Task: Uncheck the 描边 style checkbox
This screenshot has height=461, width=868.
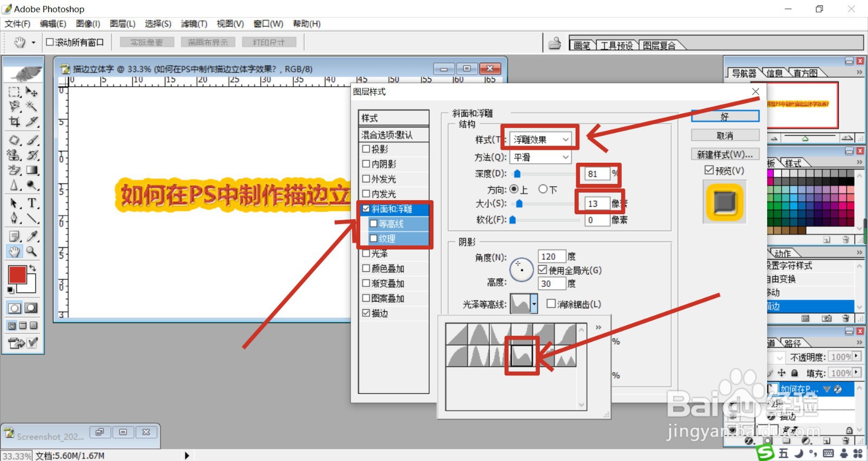Action: coord(366,313)
